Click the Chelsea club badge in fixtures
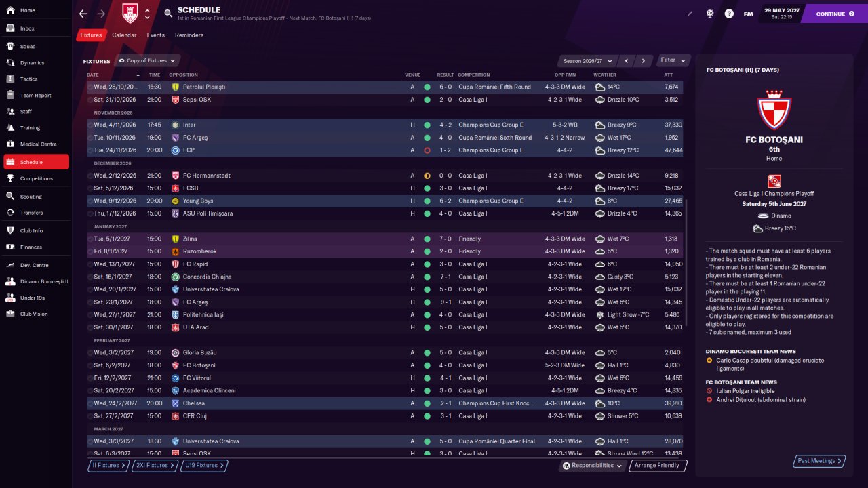Viewport: 868px width, 488px height. [175, 403]
